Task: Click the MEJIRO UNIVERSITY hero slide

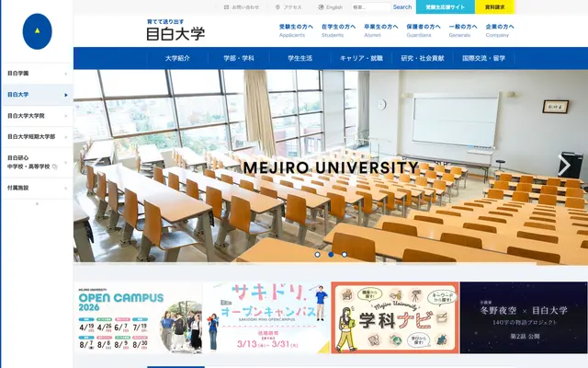Action: 331,167
